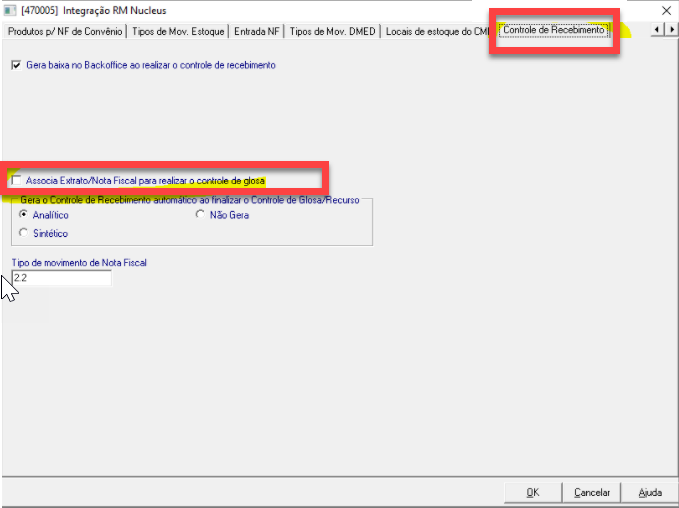The width and height of the screenshot is (679, 508).
Task: Open help with the Ajuda button
Action: point(650,492)
